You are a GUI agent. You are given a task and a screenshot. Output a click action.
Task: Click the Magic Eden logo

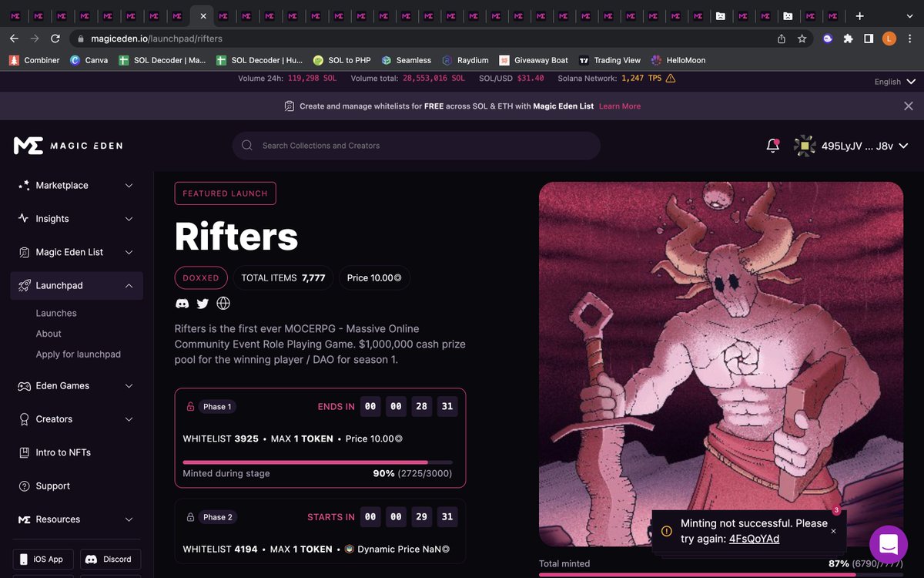(68, 146)
